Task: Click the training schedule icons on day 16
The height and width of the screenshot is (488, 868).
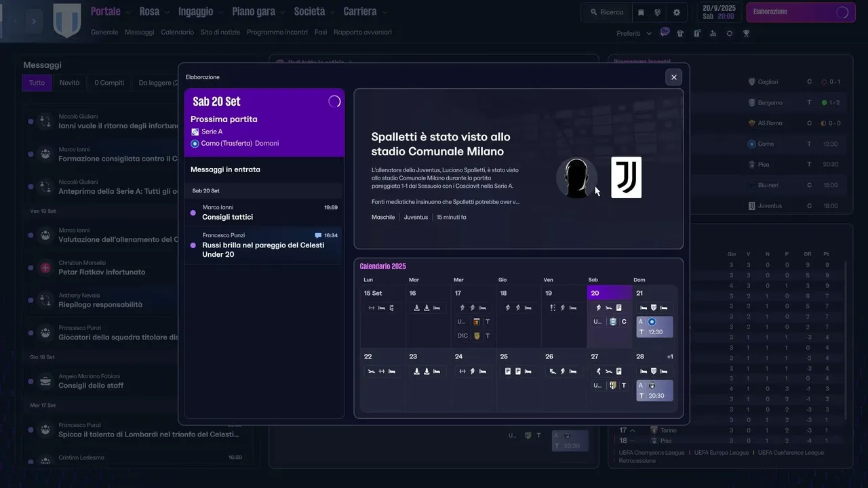Action: [x=427, y=308]
